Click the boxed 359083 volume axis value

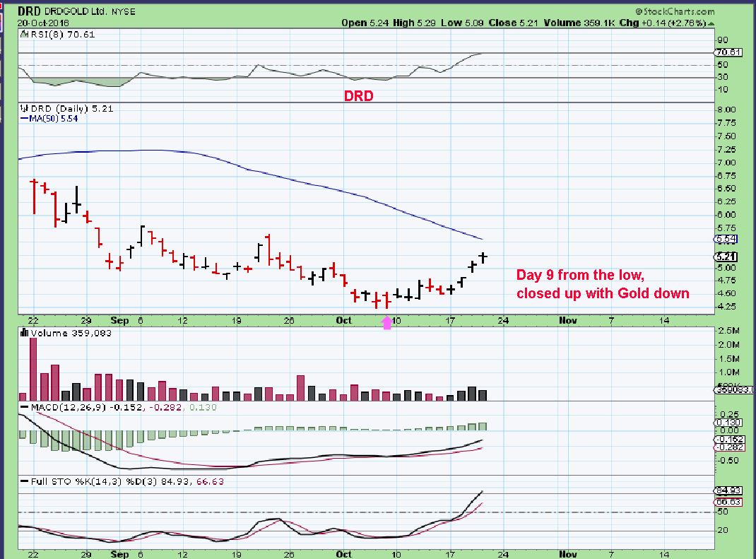point(734,389)
